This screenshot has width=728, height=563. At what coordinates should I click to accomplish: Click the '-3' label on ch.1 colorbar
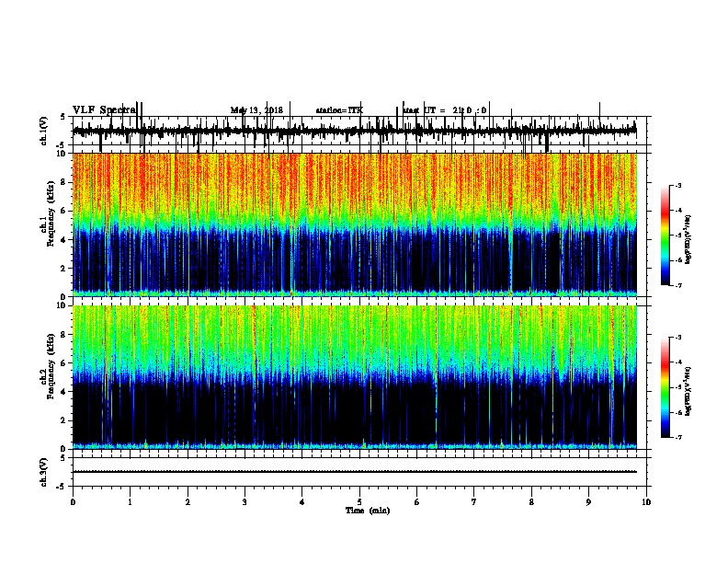pos(678,185)
